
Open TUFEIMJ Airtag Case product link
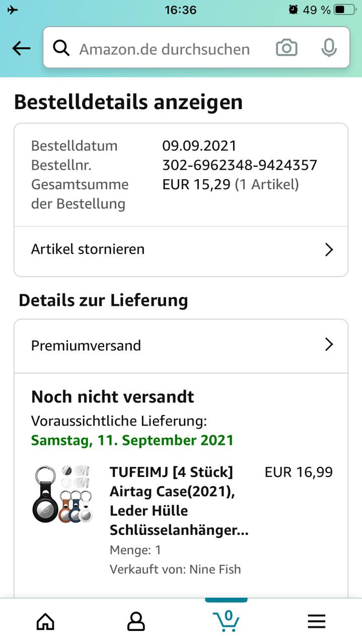179,501
